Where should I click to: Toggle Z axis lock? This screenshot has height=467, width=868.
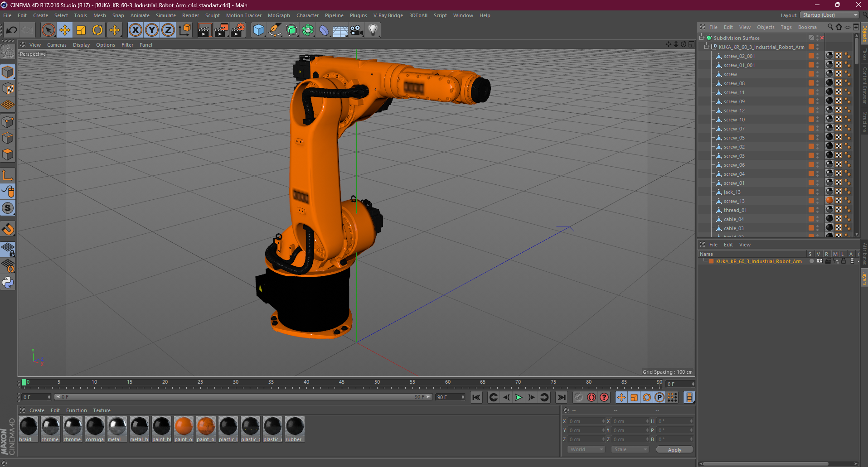168,30
